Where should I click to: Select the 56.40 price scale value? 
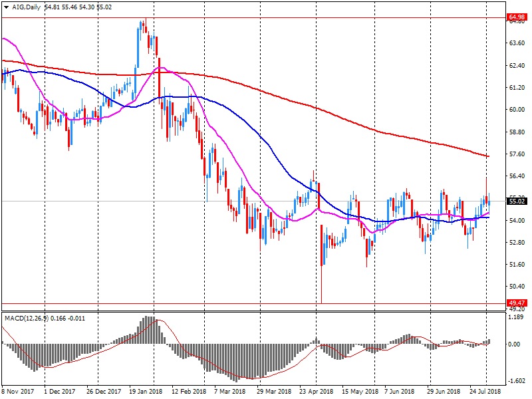coord(517,176)
